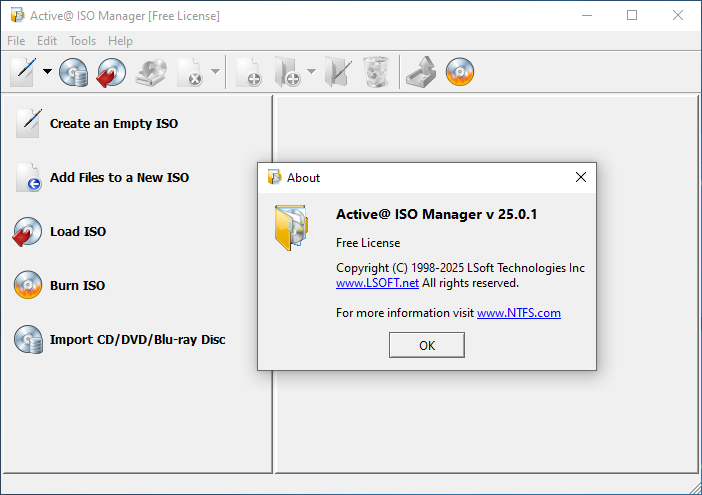Click the Create Empty ISO toolbar icon
This screenshot has width=702, height=495.
click(x=24, y=72)
